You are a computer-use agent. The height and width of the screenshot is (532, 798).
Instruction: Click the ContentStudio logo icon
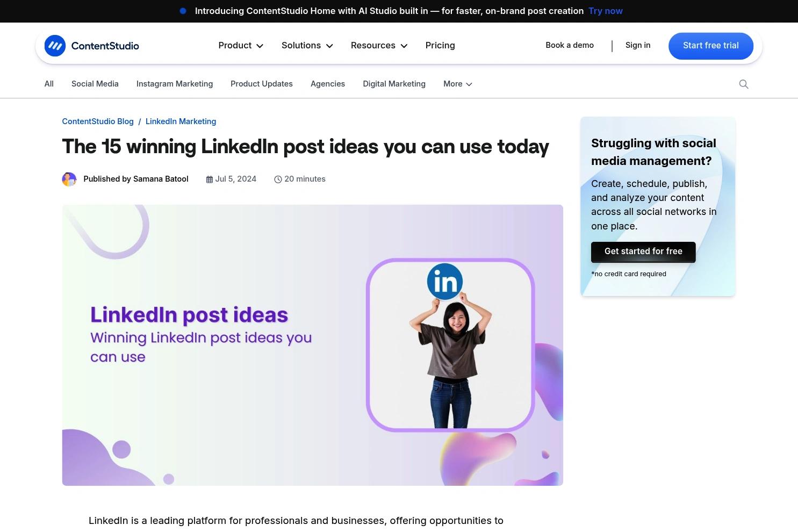55,46
